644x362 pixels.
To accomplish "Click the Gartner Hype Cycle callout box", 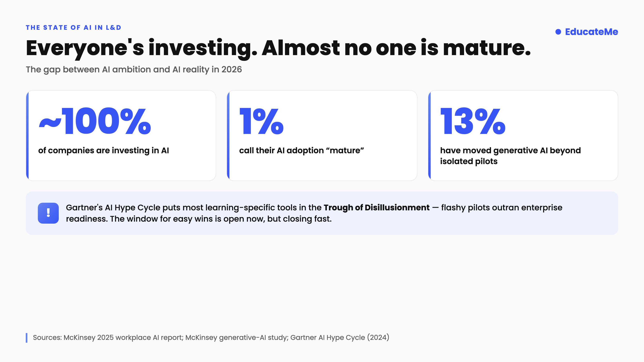I will tap(322, 213).
